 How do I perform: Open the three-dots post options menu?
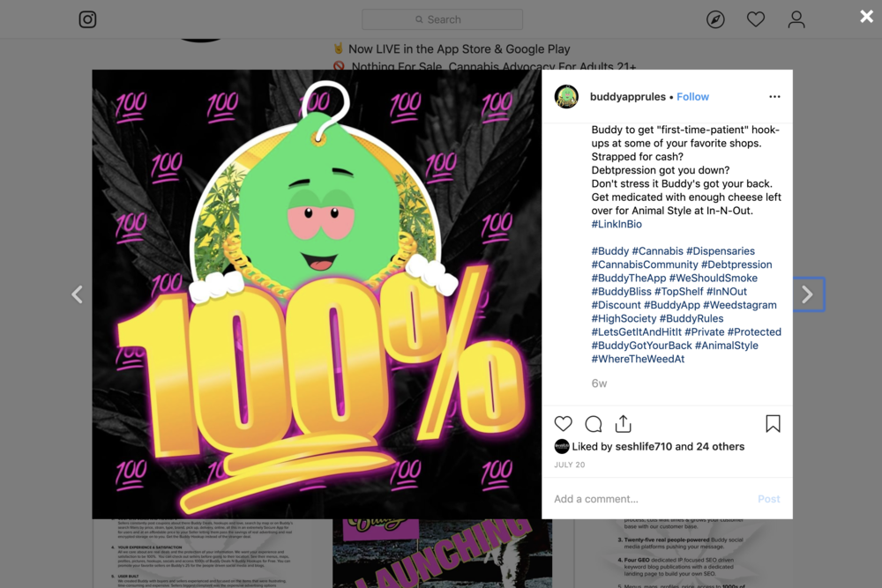(x=774, y=97)
